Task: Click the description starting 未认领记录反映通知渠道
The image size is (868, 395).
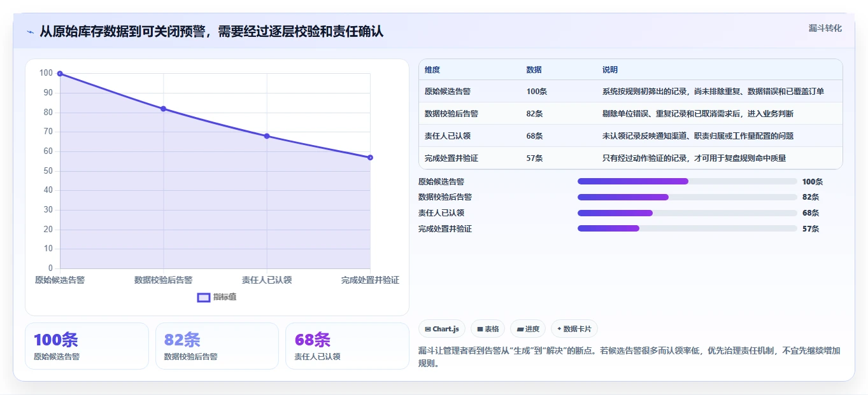Action: pyautogui.click(x=698, y=136)
